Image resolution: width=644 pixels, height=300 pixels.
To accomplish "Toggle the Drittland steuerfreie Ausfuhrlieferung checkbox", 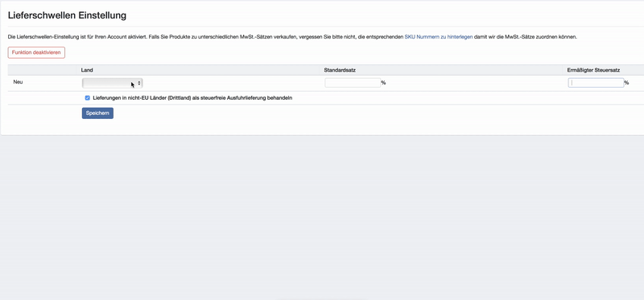I will pyautogui.click(x=88, y=98).
